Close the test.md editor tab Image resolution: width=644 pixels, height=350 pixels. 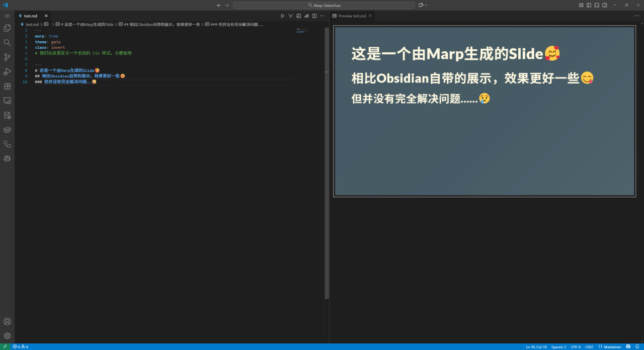click(x=46, y=16)
